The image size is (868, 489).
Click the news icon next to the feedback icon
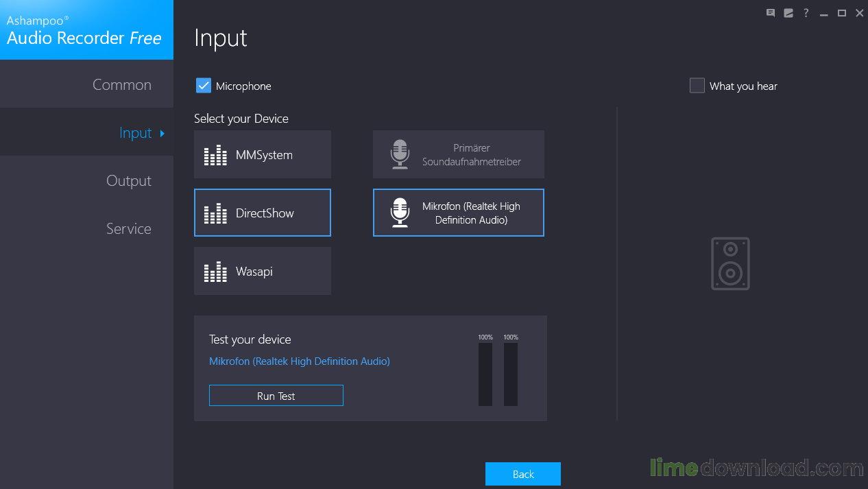[x=788, y=12]
